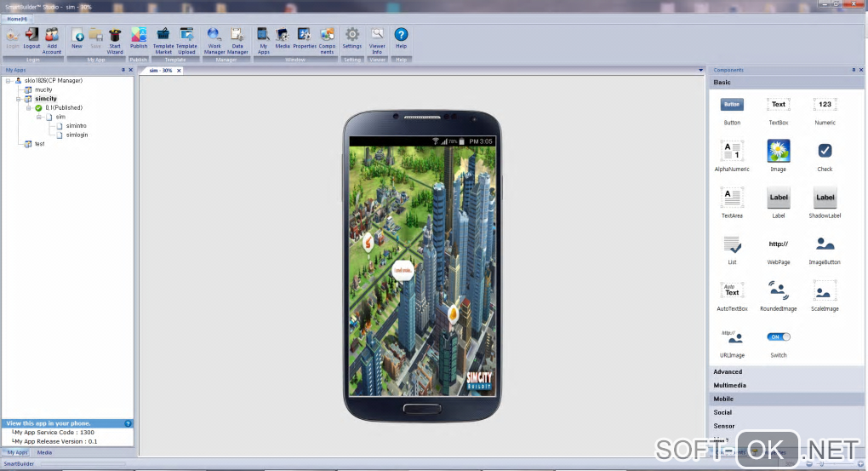The width and height of the screenshot is (868, 471).
Task: Expand the Multimedia components section
Action: tap(786, 385)
